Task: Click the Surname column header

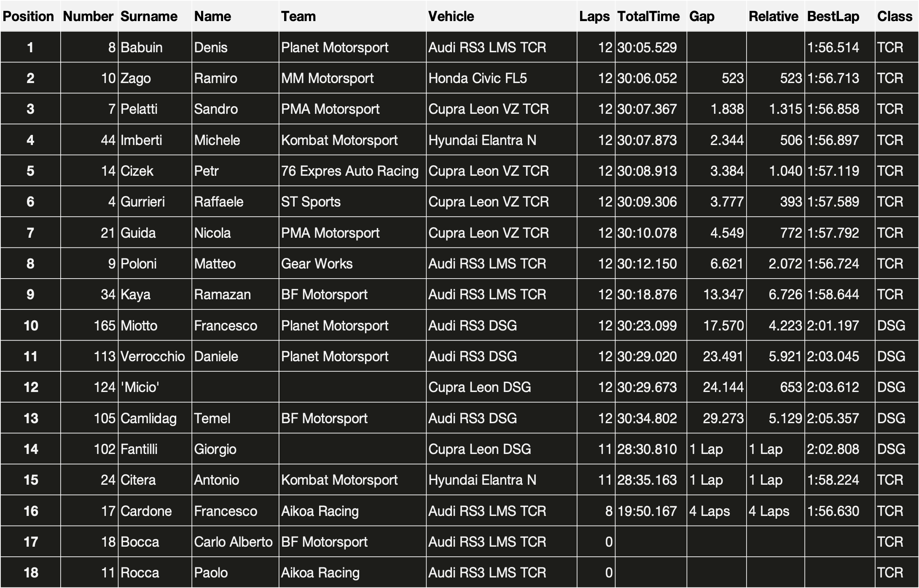Action: click(149, 16)
